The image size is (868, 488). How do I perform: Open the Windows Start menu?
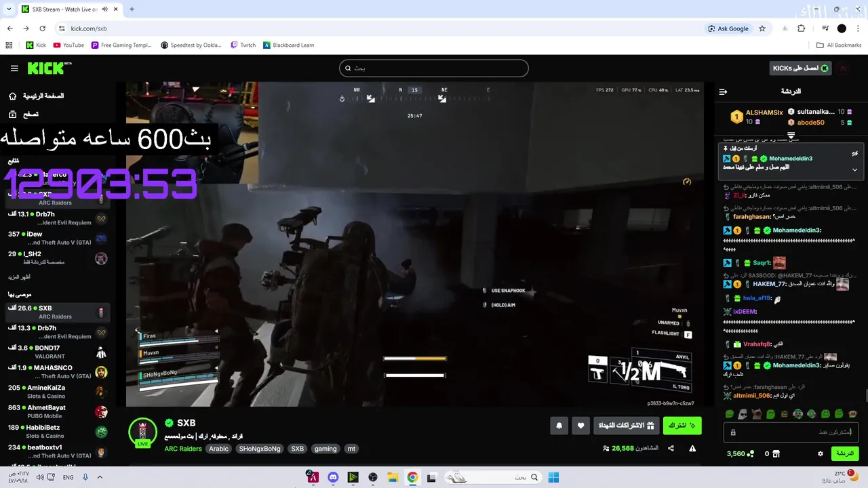point(553,477)
